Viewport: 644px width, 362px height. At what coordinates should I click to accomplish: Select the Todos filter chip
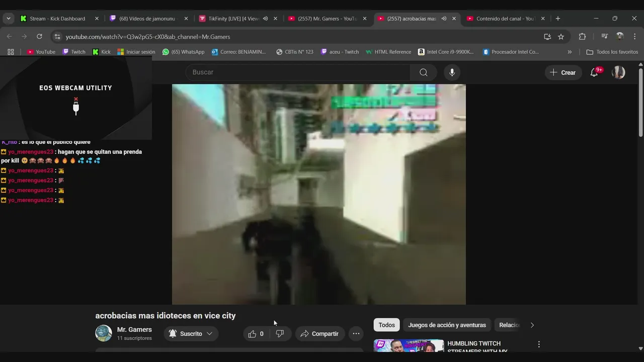tap(386, 325)
